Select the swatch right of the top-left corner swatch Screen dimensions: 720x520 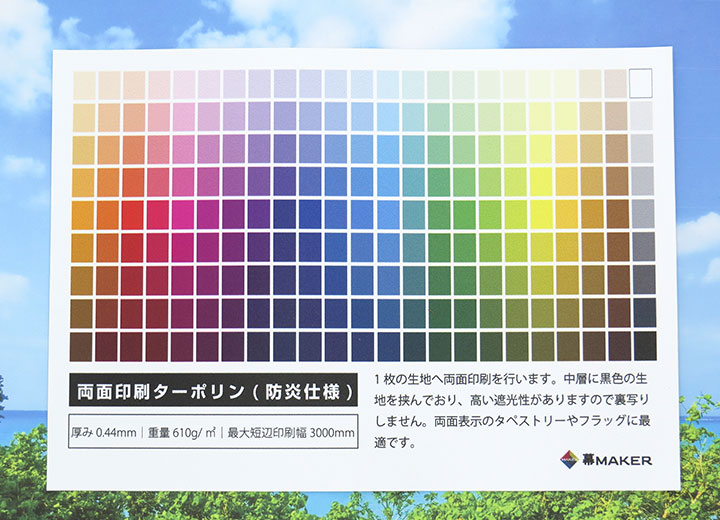pyautogui.click(x=108, y=84)
